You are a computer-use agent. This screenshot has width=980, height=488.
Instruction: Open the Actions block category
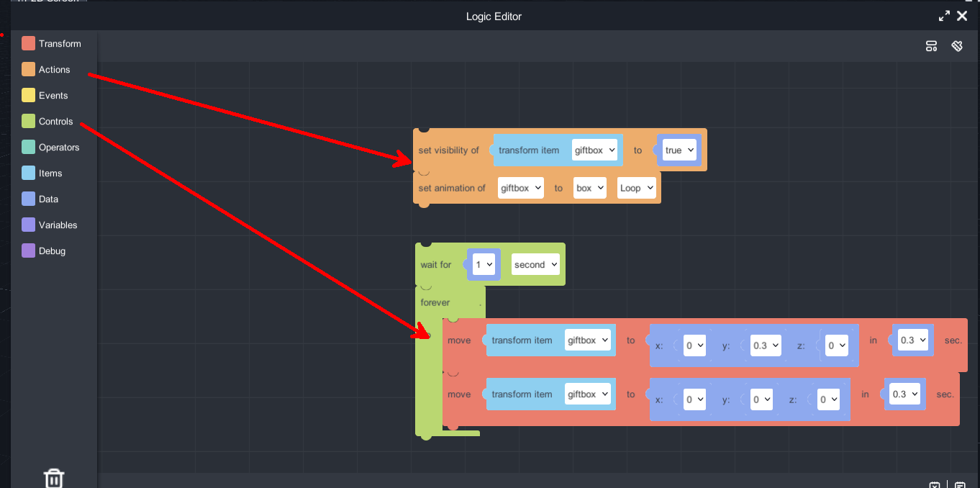(54, 70)
